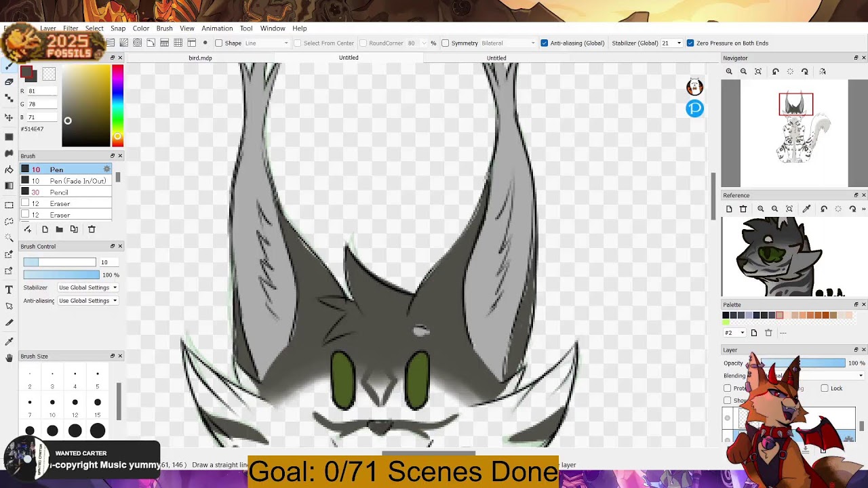Open the RoundCorner value dropdown

(x=425, y=43)
